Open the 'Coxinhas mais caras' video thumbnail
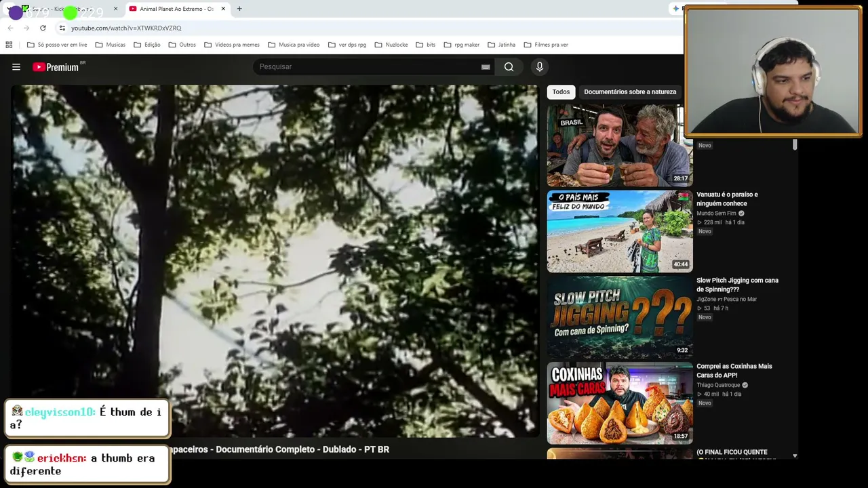 [x=620, y=403]
